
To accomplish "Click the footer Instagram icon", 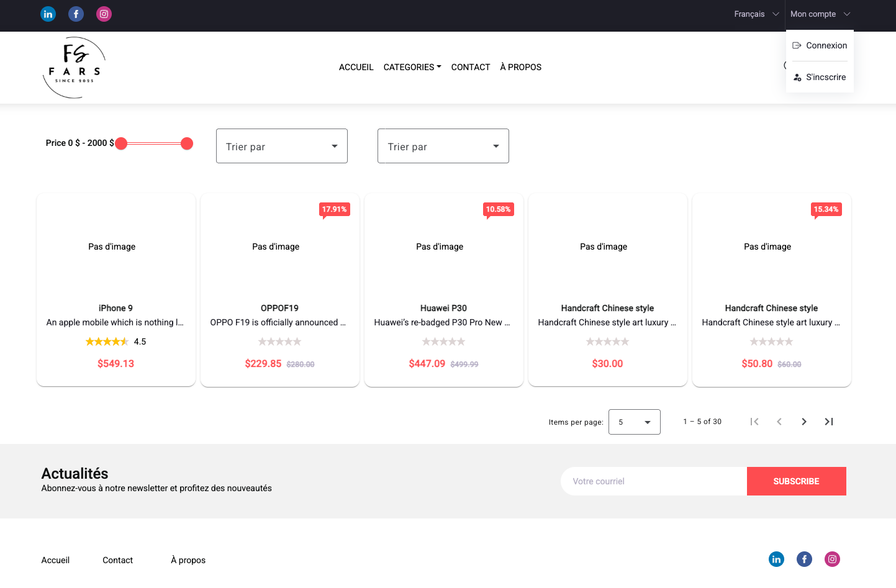I will (832, 559).
